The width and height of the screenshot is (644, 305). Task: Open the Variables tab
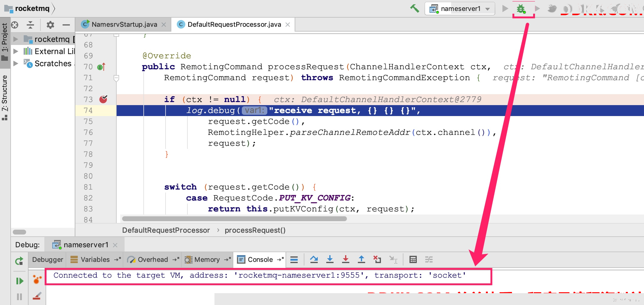click(95, 259)
